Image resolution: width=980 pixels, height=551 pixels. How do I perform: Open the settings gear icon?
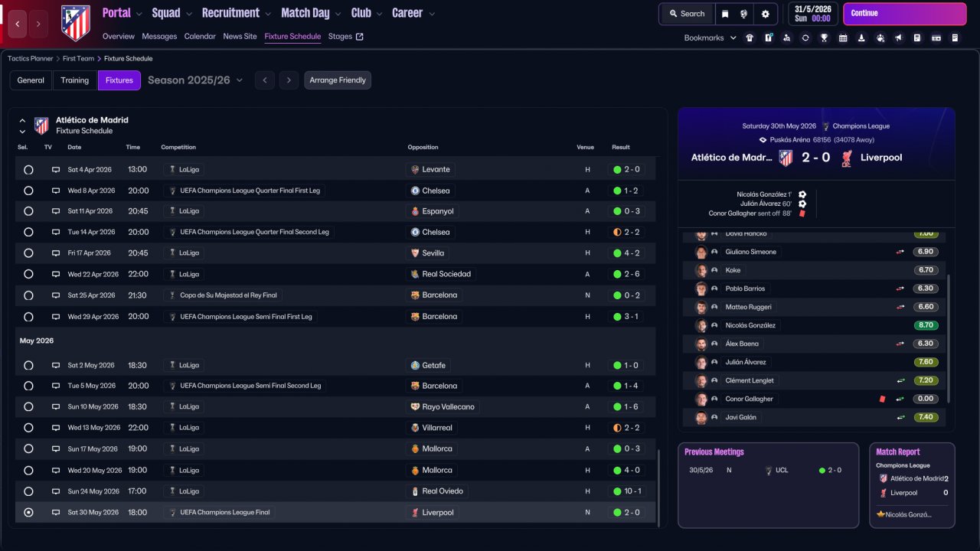click(x=765, y=14)
